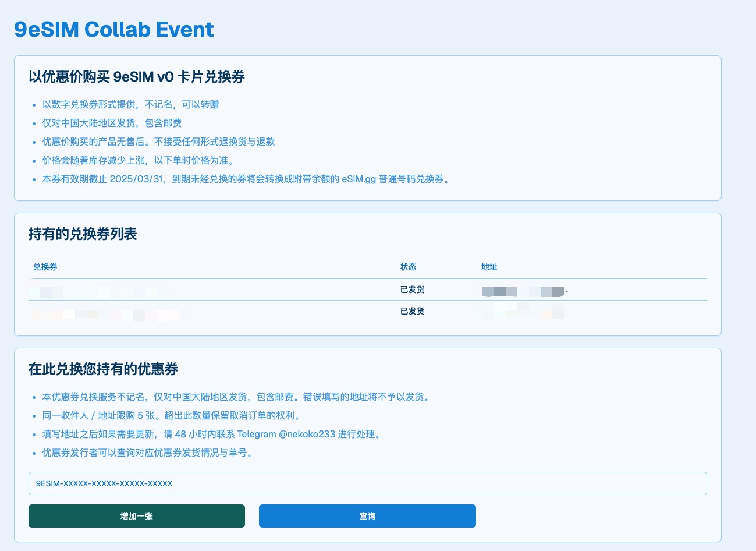Select the 9eSIM Collab Event page title
756x551 pixels.
114,29
